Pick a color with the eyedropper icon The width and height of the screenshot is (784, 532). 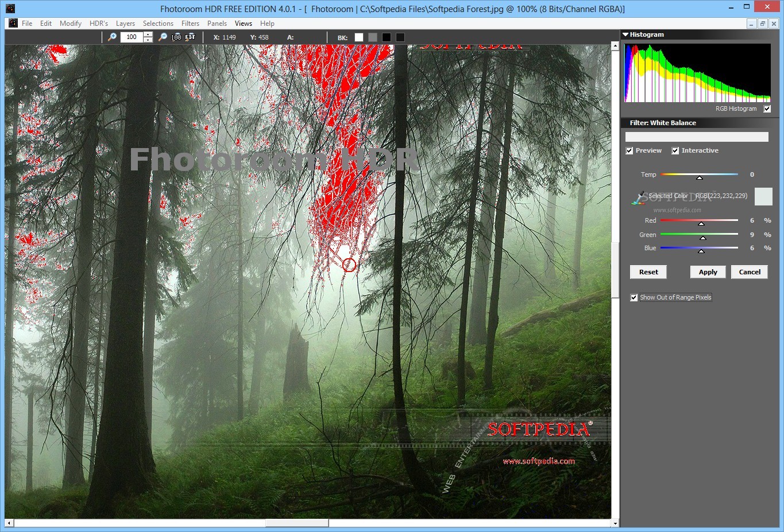638,197
